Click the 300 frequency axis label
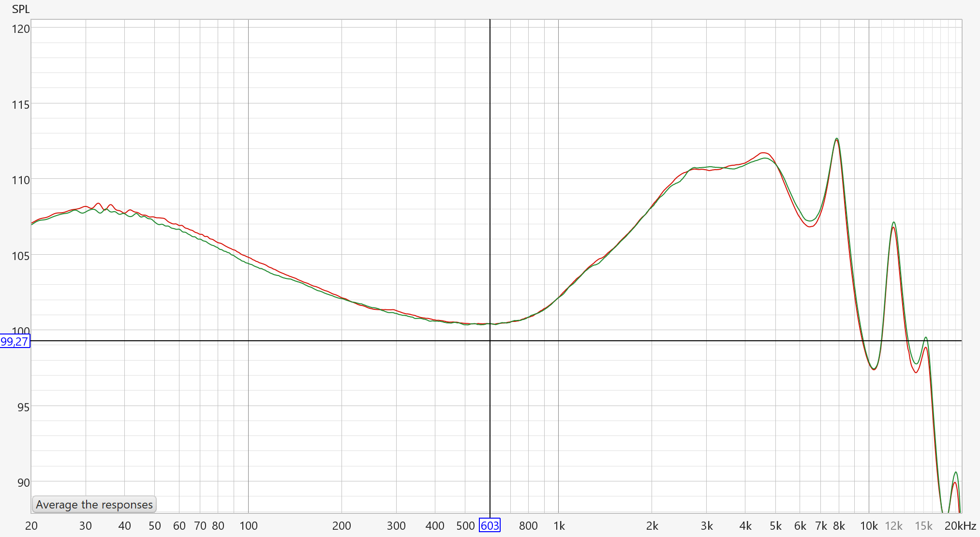The image size is (980, 537). (396, 526)
